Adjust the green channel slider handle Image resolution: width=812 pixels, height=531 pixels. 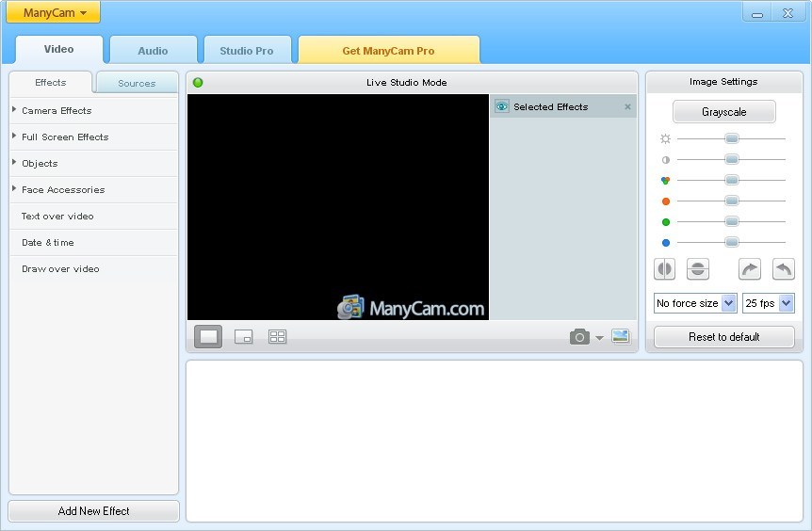(732, 221)
